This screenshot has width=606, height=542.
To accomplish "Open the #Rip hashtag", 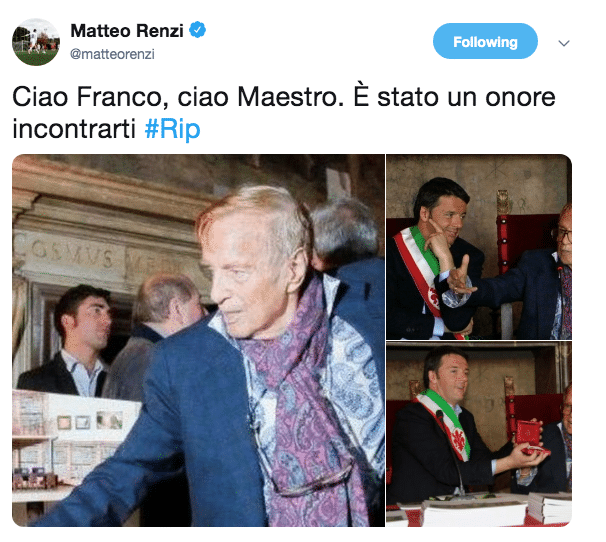I will point(172,129).
